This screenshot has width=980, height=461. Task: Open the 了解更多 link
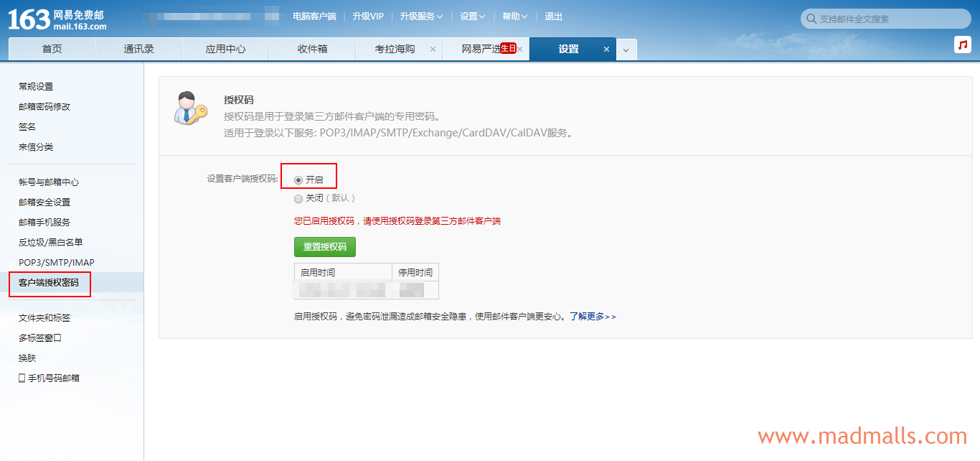click(x=593, y=316)
